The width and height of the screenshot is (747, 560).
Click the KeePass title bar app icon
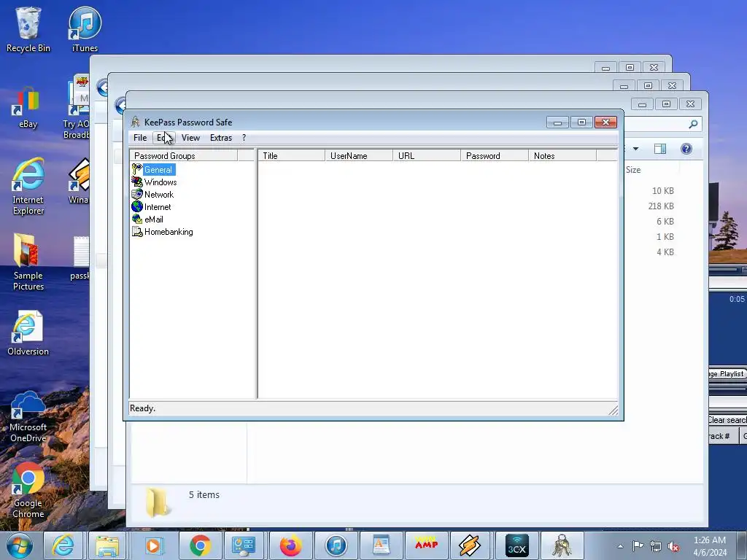[135, 122]
